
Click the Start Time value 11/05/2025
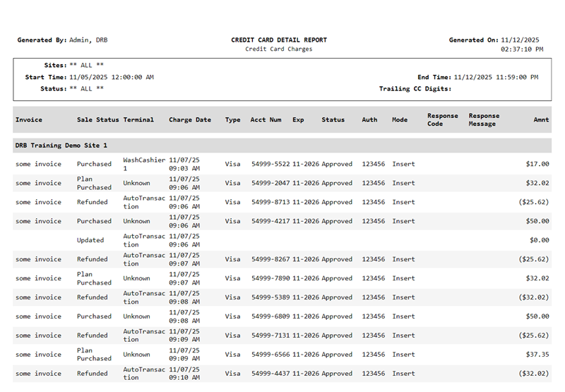[x=112, y=77]
